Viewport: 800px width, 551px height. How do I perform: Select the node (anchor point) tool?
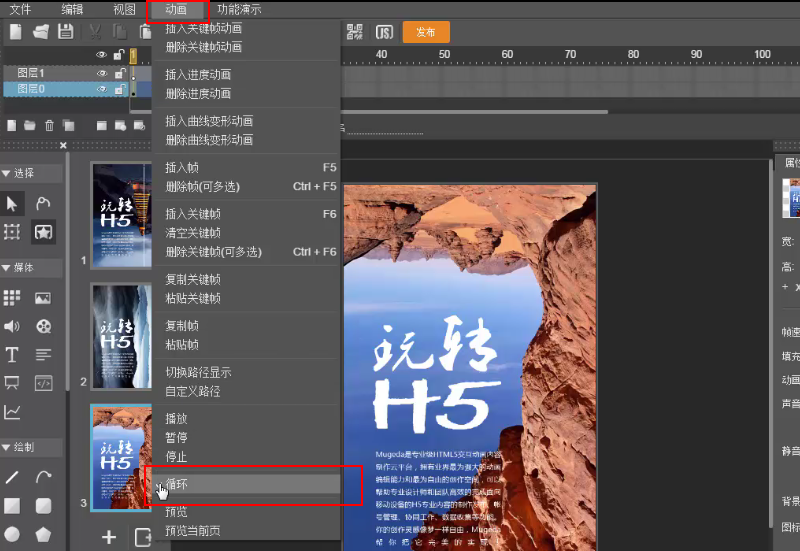(x=43, y=204)
